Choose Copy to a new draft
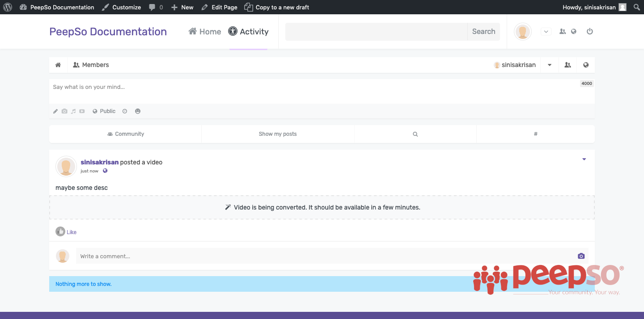 (277, 7)
